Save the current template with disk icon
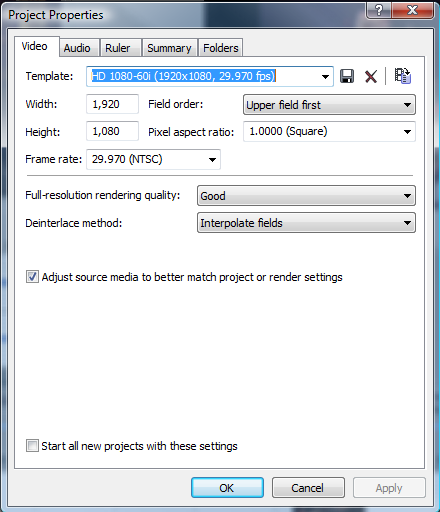 tap(347, 76)
